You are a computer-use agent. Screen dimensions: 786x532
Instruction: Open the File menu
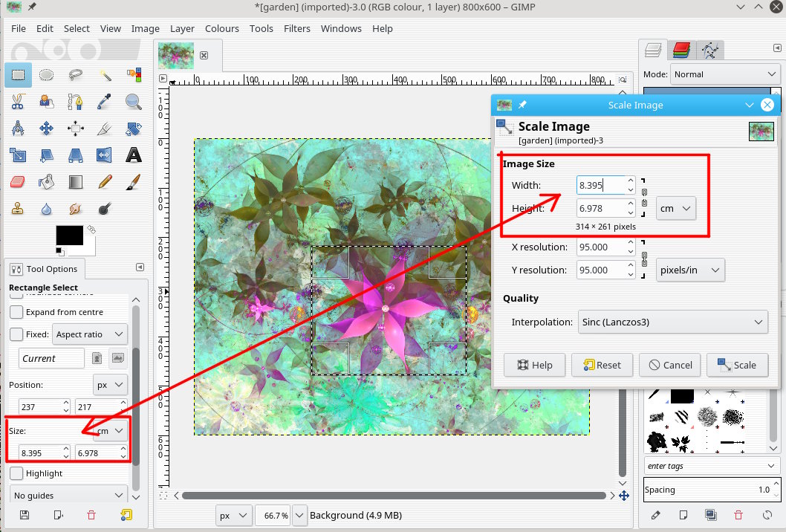pos(19,28)
